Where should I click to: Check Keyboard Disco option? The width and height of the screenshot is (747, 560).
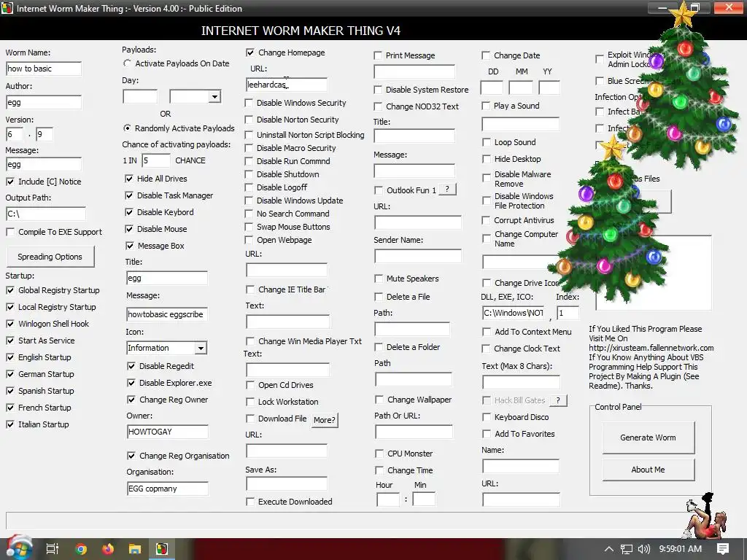(487, 417)
